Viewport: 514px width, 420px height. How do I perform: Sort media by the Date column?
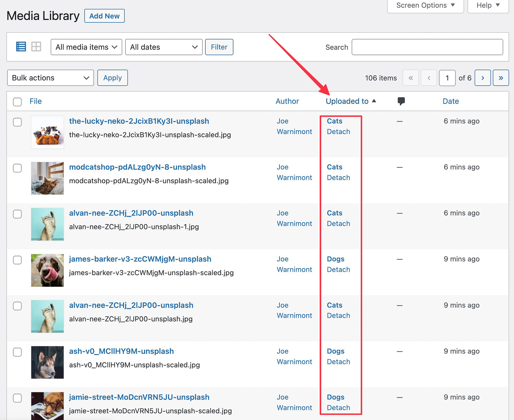tap(450, 101)
